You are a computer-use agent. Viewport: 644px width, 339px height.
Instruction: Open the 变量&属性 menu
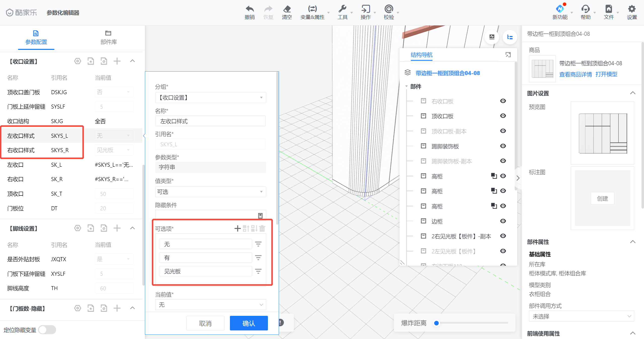click(312, 12)
